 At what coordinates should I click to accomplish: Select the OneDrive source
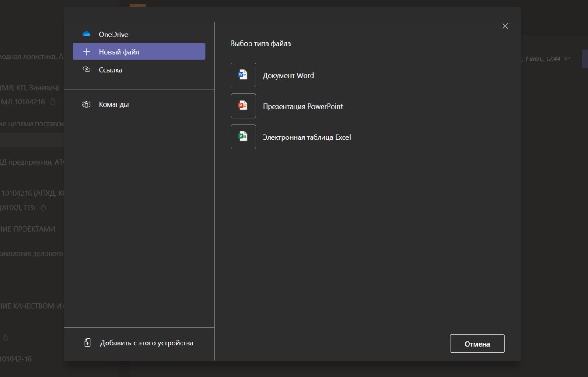click(139, 34)
